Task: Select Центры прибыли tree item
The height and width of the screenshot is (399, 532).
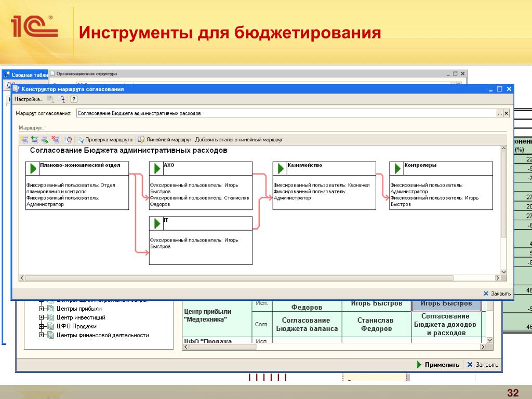Action: (79, 309)
